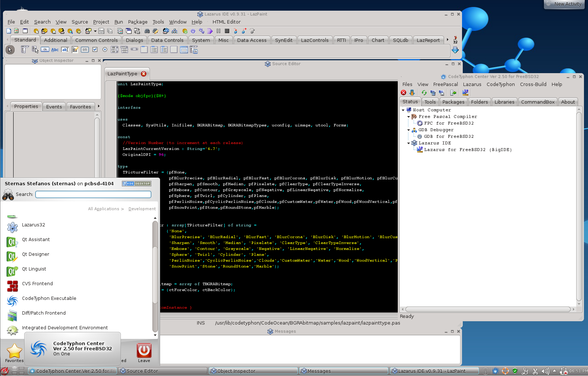Pause execution with the Pause icon

(219, 31)
